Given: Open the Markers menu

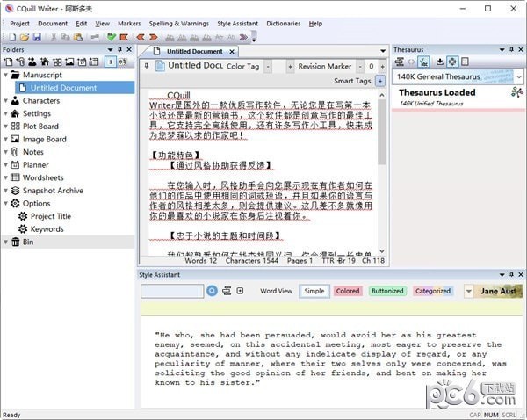Looking at the screenshot, I should coord(129,24).
